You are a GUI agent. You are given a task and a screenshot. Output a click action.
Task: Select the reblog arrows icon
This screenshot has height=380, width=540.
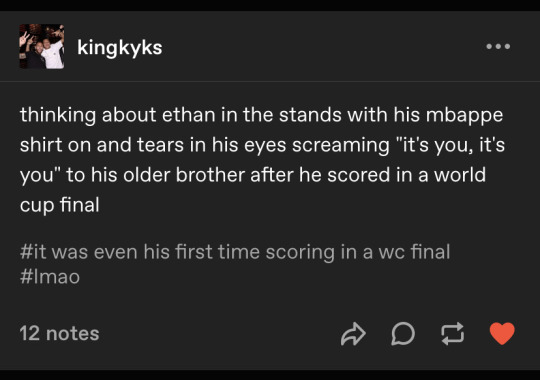(x=453, y=333)
